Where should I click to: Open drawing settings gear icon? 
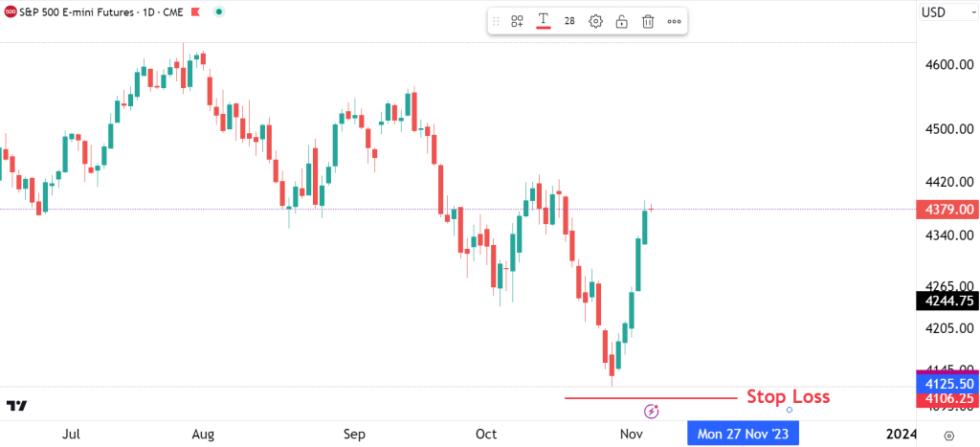[595, 21]
